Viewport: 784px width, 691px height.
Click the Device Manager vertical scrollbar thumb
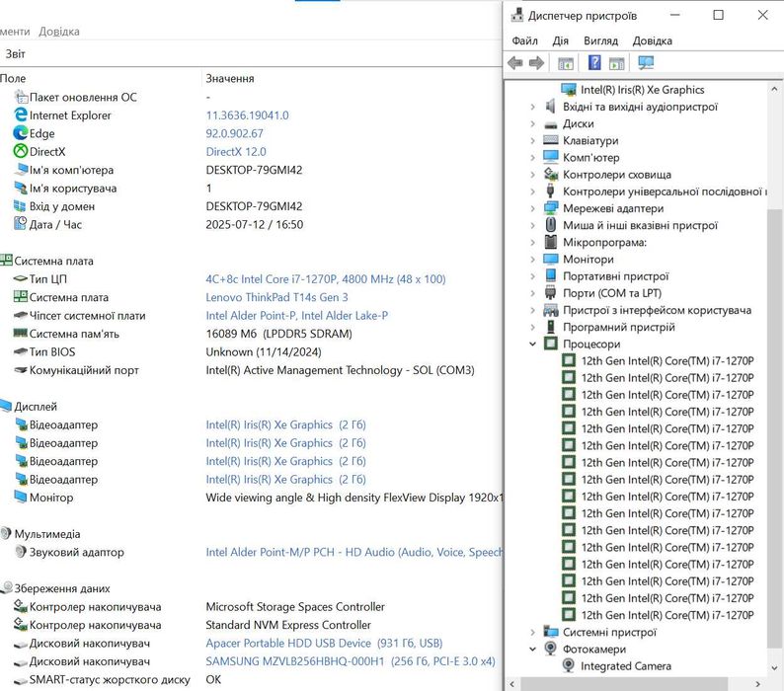(x=773, y=427)
